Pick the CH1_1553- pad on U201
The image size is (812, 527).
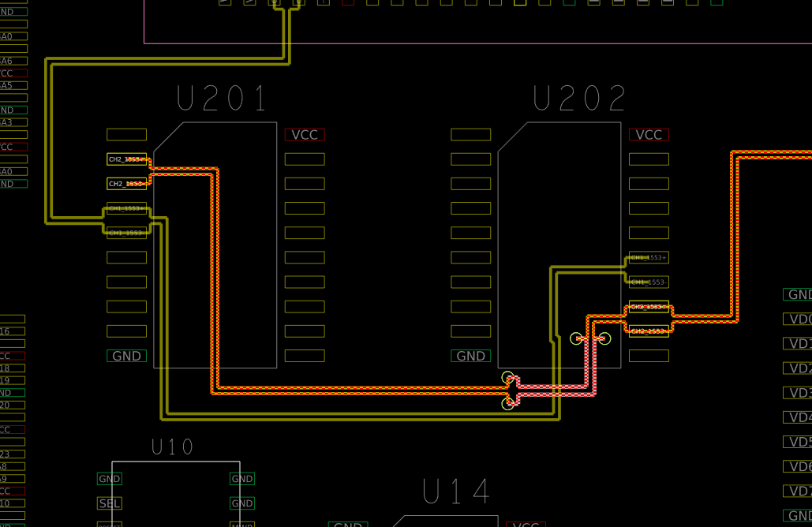(x=126, y=233)
